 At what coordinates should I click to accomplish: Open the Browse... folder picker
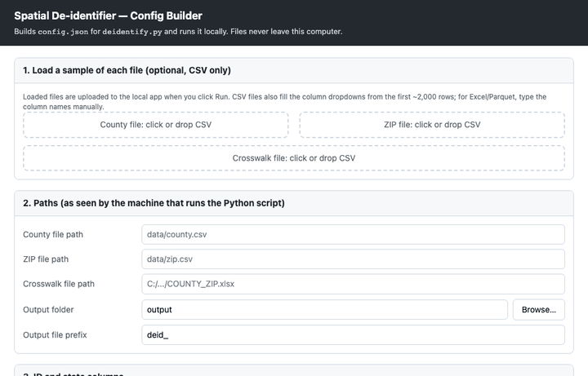(x=539, y=310)
